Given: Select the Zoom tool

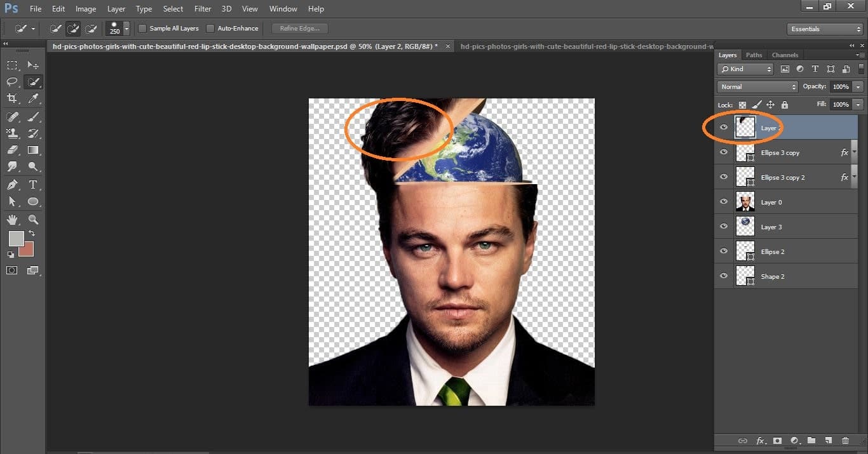Looking at the screenshot, I should (33, 218).
